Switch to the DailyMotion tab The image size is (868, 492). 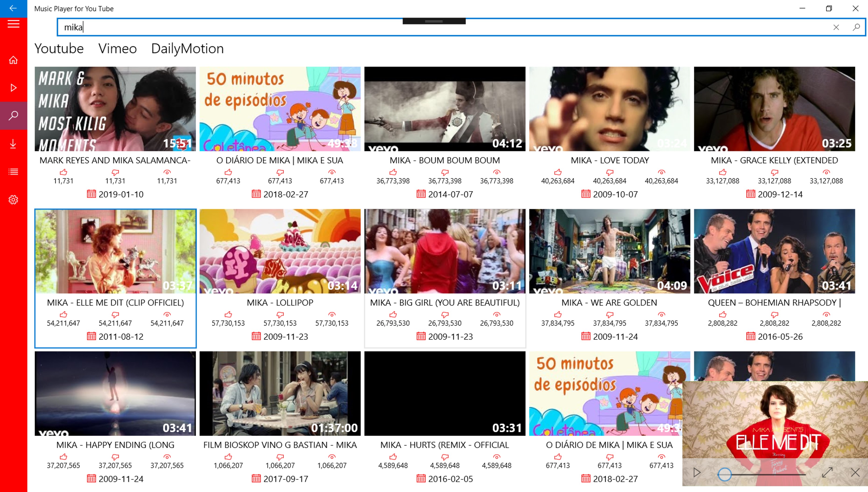(x=187, y=49)
